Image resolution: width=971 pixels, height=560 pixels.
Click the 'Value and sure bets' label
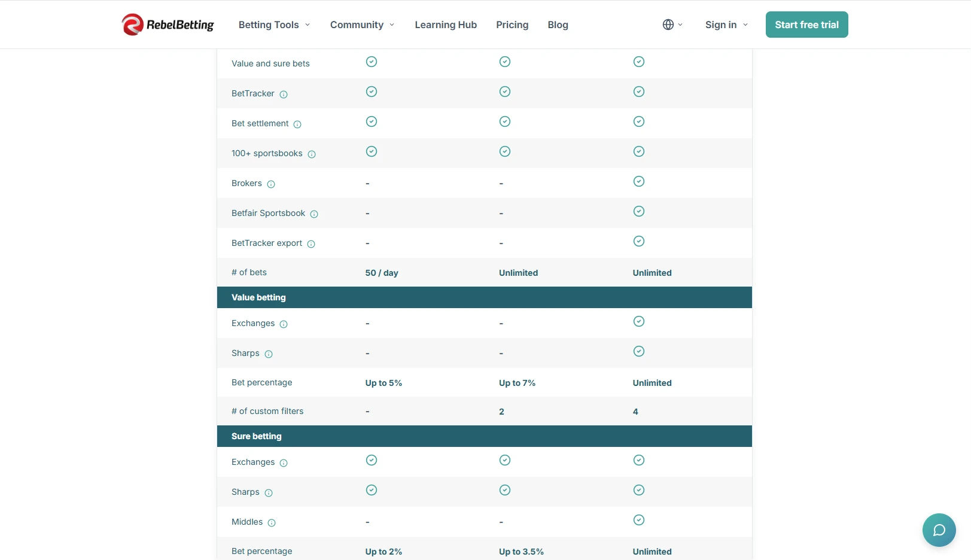pyautogui.click(x=270, y=63)
